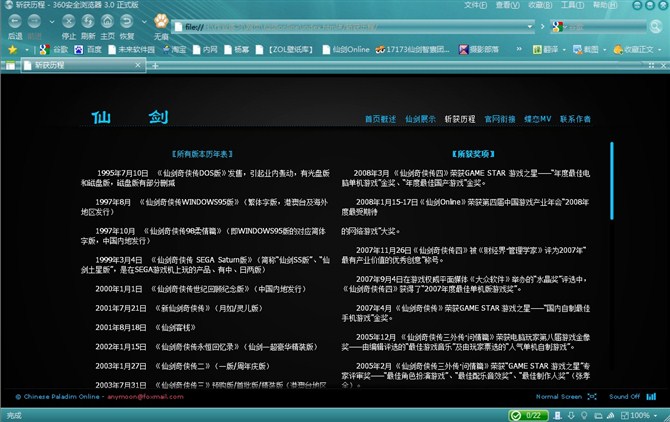Image resolution: width=670 pixels, height=422 pixels.
Task: Open the 内网 bookmark
Action: [x=205, y=50]
